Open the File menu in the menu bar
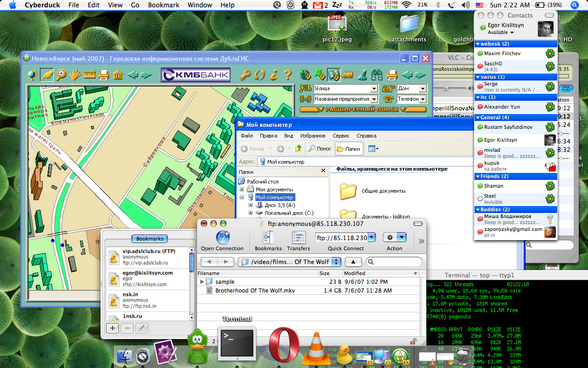 click(73, 5)
